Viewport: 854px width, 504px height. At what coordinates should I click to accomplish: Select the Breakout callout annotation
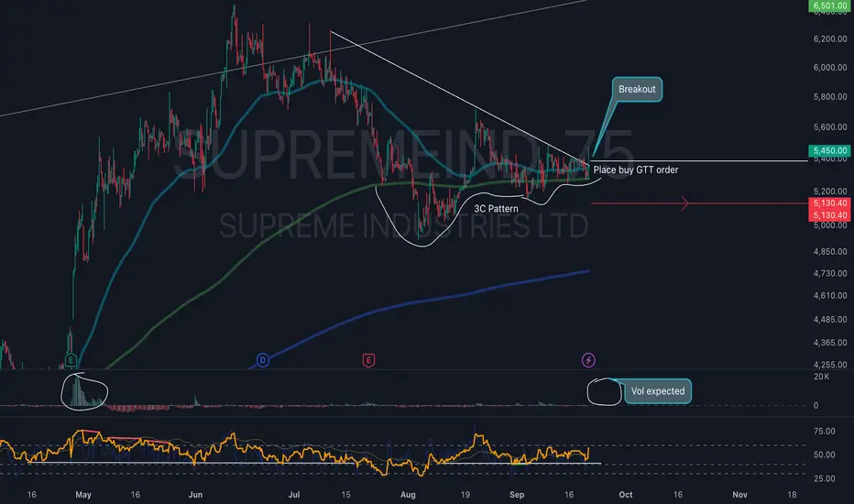637,90
